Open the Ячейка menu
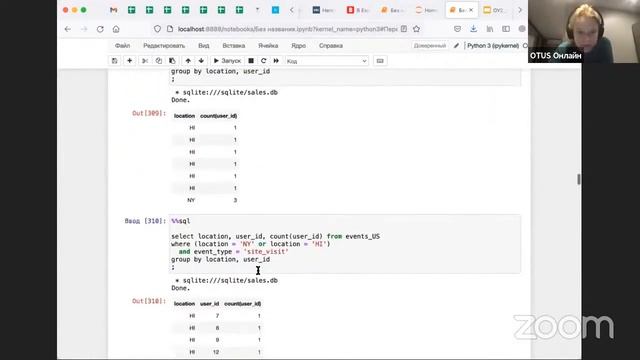This screenshot has width=640, height=360. (x=268, y=46)
